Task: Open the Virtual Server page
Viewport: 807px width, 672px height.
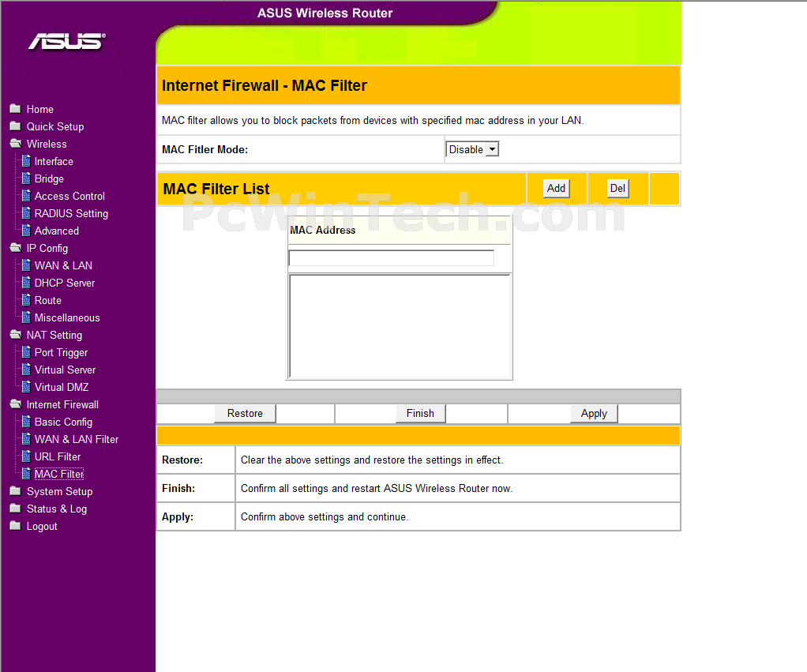Action: point(66,370)
